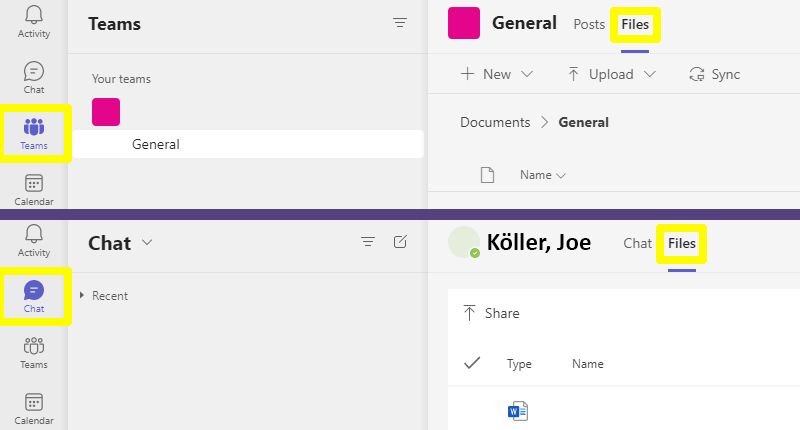800x430 pixels.
Task: Go to Documents in the breadcrumb
Action: pyautogui.click(x=495, y=122)
